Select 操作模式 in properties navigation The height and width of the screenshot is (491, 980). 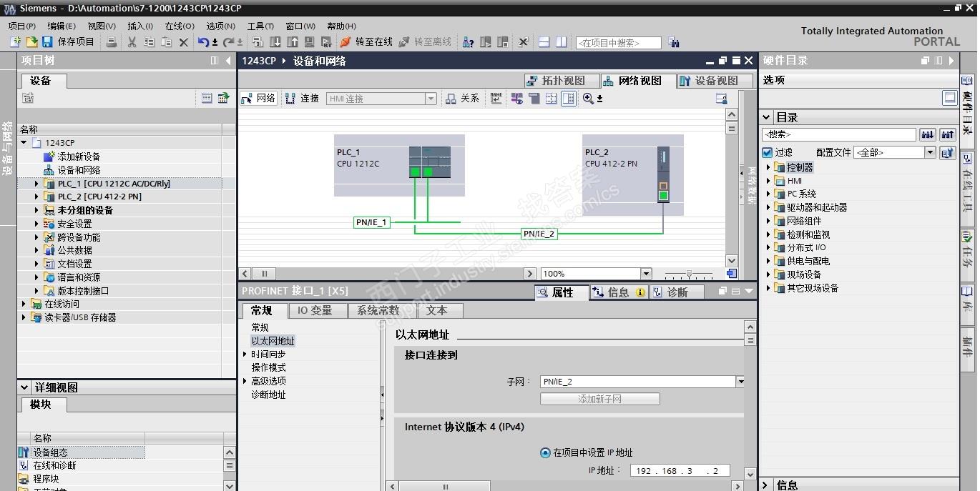click(x=268, y=367)
